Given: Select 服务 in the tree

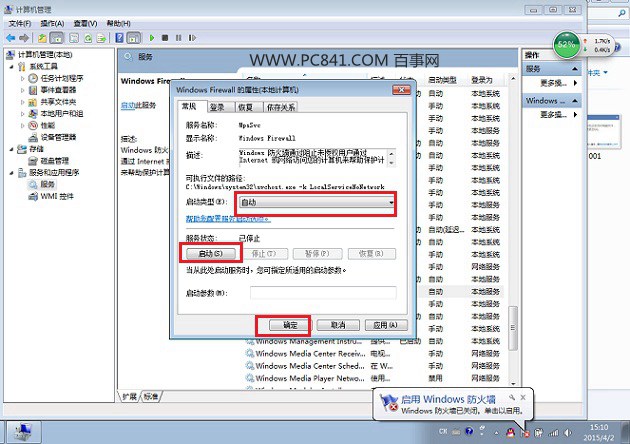Looking at the screenshot, I should 47,184.
